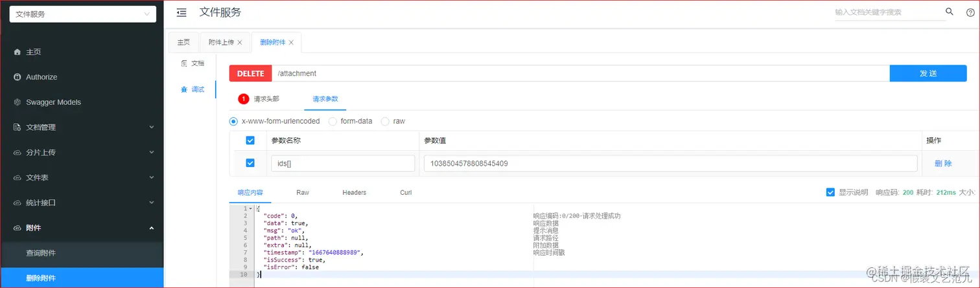
Task: Select 删除附件 in the sidebar
Action: [82, 278]
